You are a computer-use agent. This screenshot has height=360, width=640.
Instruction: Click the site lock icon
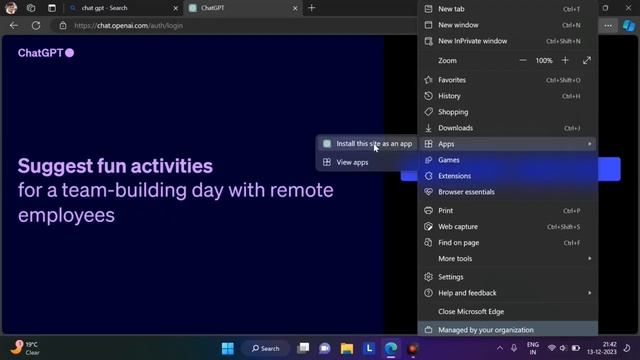point(63,26)
